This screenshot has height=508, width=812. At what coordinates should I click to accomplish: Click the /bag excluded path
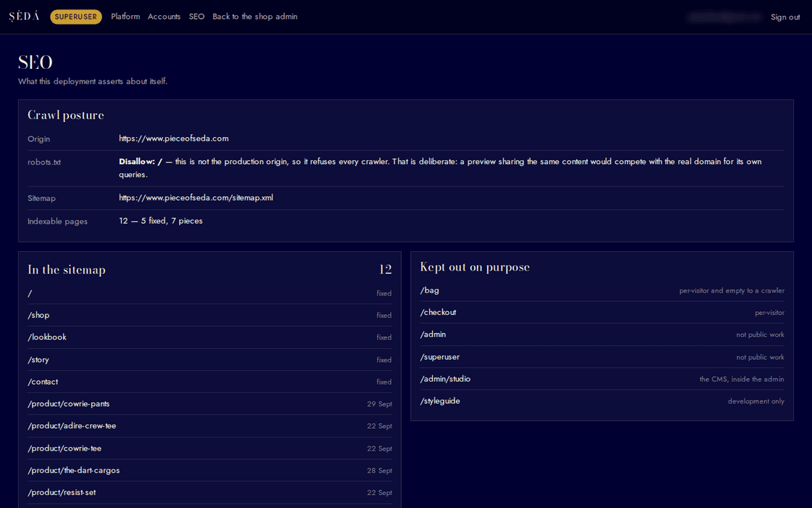tap(429, 290)
